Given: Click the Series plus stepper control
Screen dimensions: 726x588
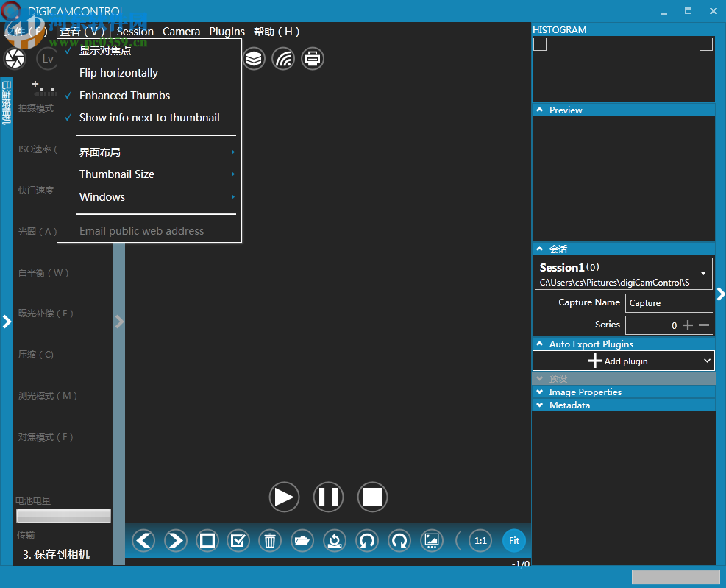Looking at the screenshot, I should click(x=688, y=325).
